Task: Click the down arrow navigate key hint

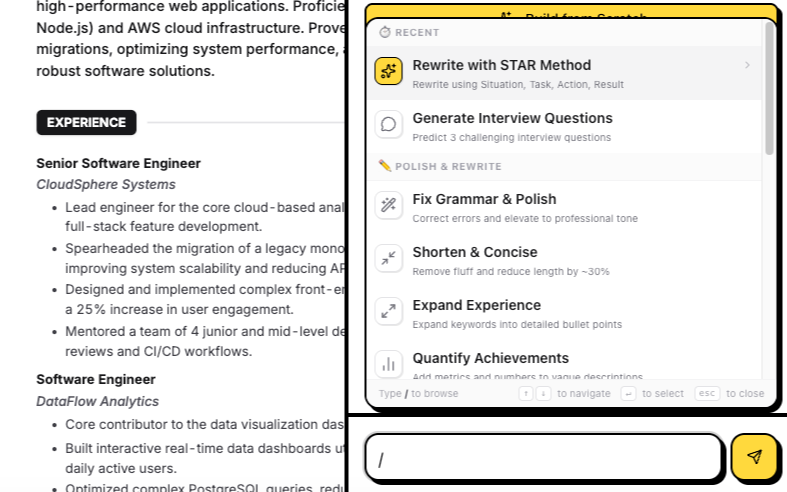Action: click(x=543, y=394)
